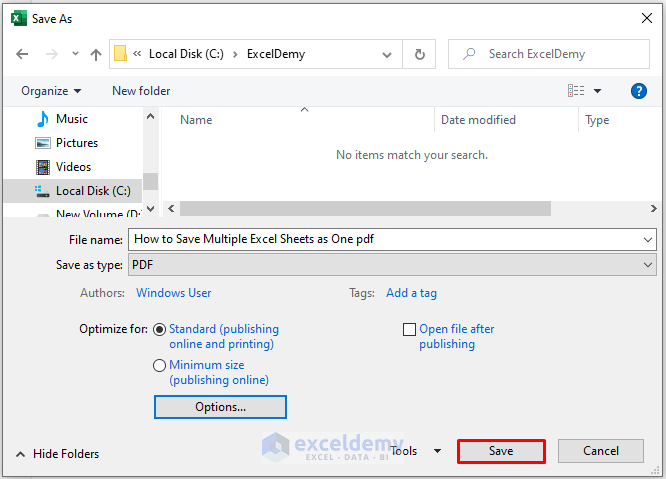
Task: Click horizontal scrollbar left arrow
Action: pyautogui.click(x=171, y=209)
